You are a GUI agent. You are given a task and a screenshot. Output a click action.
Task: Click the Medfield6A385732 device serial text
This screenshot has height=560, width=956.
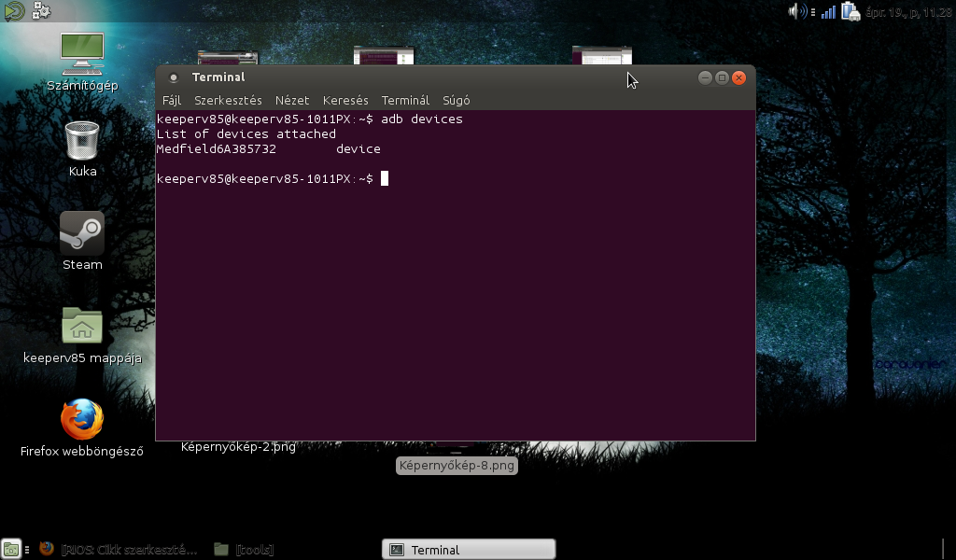(217, 148)
